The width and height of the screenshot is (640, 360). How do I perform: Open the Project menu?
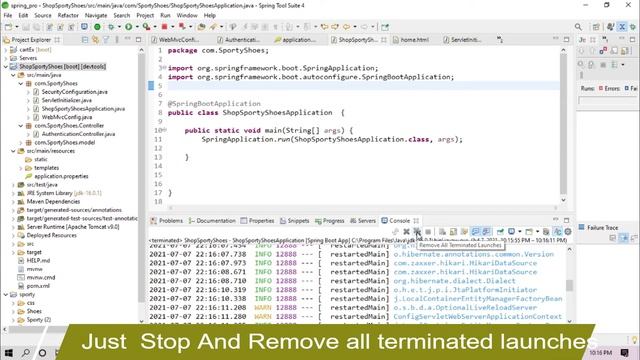[x=145, y=16]
